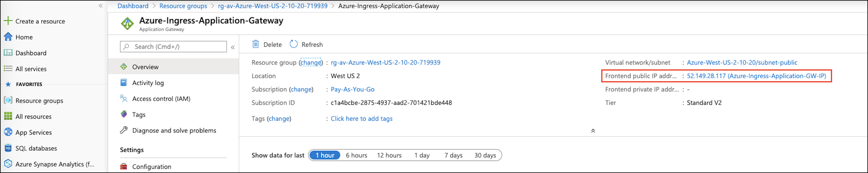Click the Diagnose and solve problems wrench icon
The width and height of the screenshot is (868, 173).
click(124, 130)
